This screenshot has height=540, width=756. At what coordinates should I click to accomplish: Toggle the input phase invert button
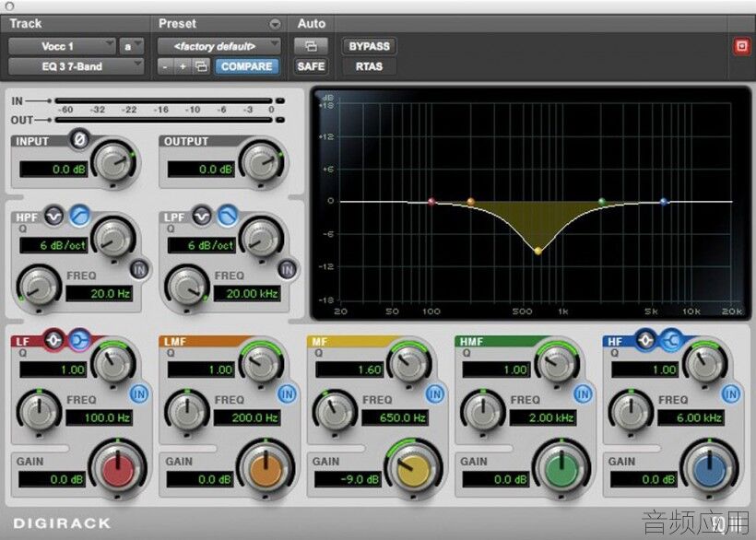pyautogui.click(x=79, y=139)
